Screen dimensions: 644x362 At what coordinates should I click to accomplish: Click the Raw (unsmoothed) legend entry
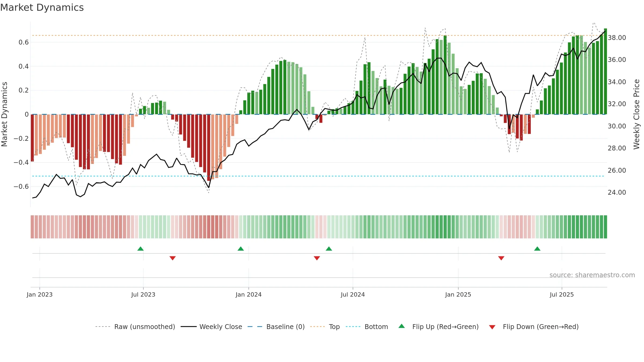pos(135,327)
